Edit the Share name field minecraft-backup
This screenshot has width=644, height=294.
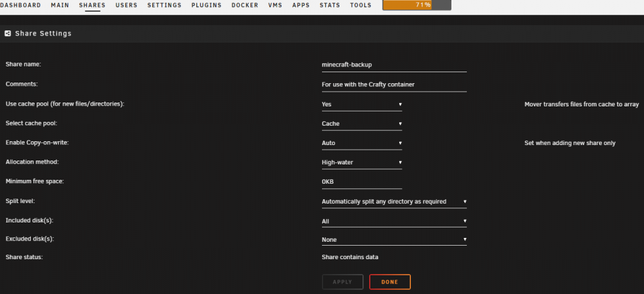[x=394, y=65]
